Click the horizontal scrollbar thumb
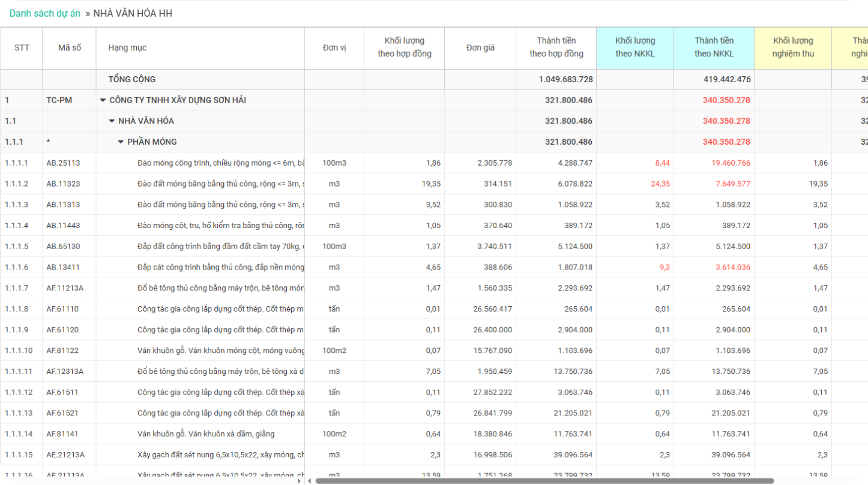The width and height of the screenshot is (868, 485). coord(540,481)
